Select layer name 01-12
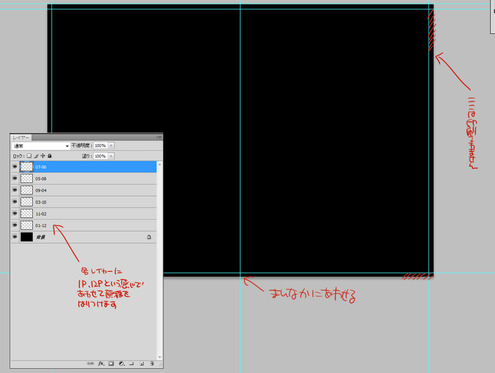 coord(41,225)
